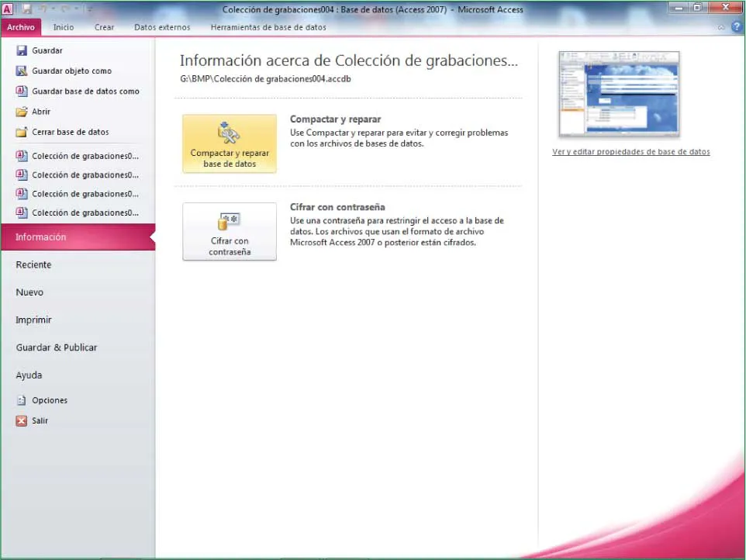Expand the Quick Access Toolbar customize dropdown
The width and height of the screenshot is (746, 560).
coord(89,9)
